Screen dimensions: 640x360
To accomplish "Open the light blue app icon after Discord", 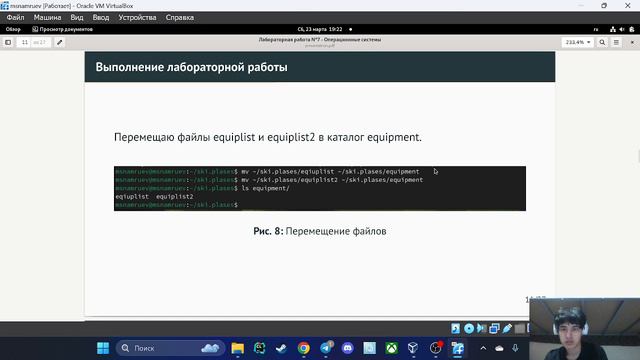I will [x=369, y=348].
